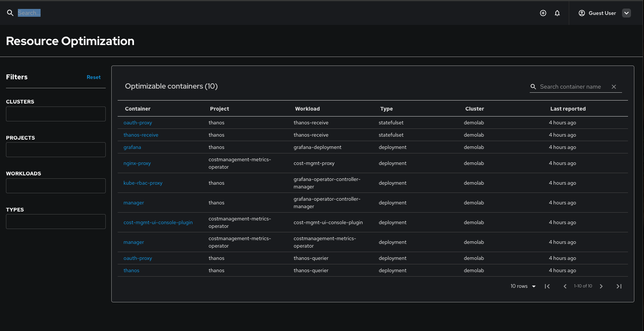Go to the next page

point(601,286)
